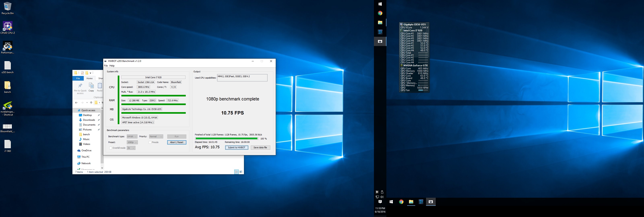The image size is (644, 217).
Task: Click the green 100% benchmark progress bar
Action: click(x=226, y=139)
